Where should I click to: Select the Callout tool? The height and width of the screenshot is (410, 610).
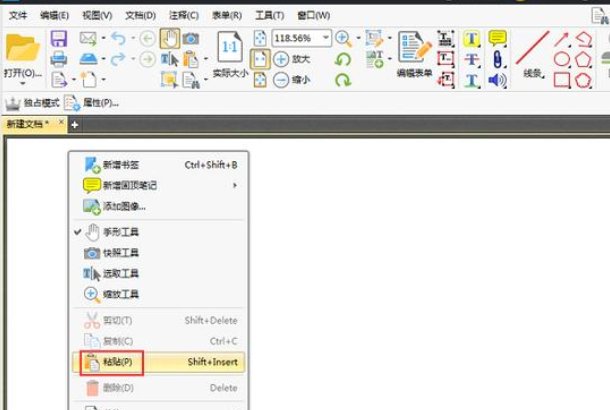point(445,80)
